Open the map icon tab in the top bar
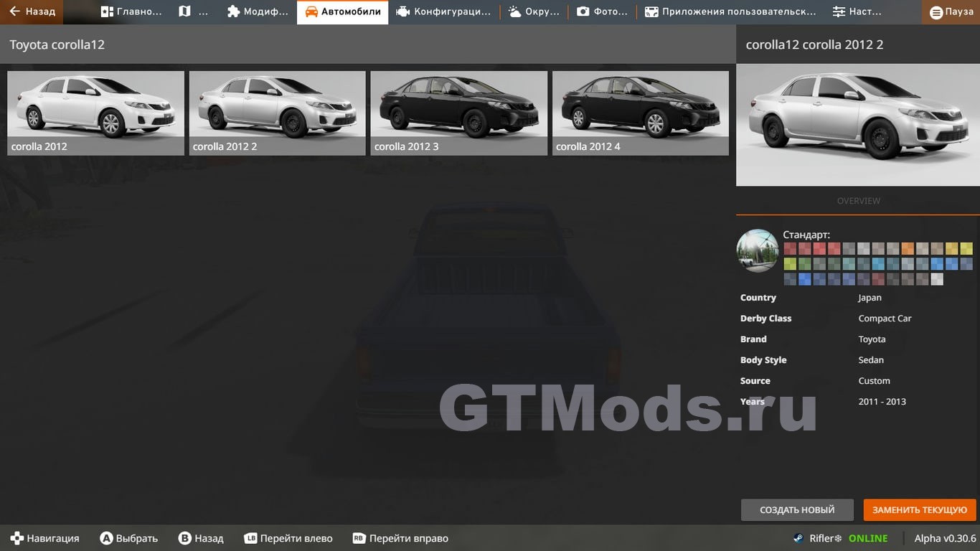Image resolution: width=980 pixels, height=551 pixels. click(x=194, y=11)
